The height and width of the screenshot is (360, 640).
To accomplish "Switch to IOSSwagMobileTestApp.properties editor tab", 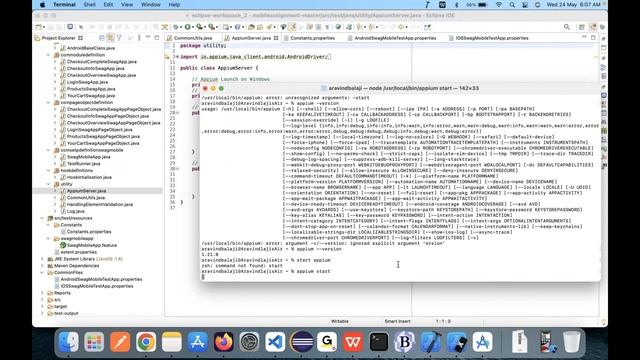I will coord(492,38).
